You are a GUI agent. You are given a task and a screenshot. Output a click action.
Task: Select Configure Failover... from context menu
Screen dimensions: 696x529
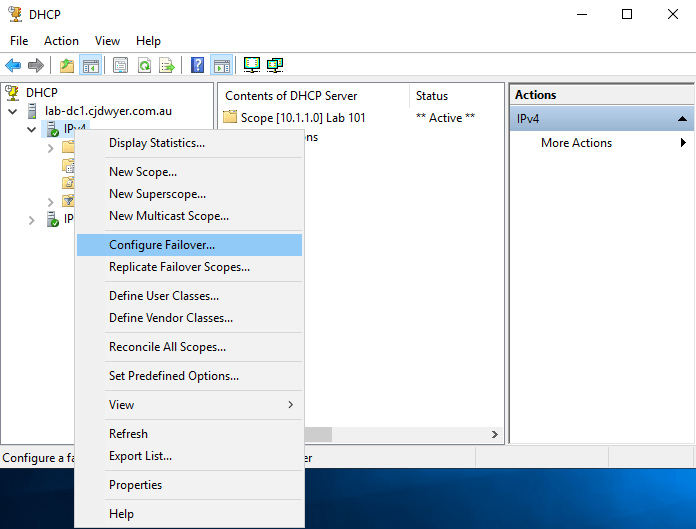[162, 245]
